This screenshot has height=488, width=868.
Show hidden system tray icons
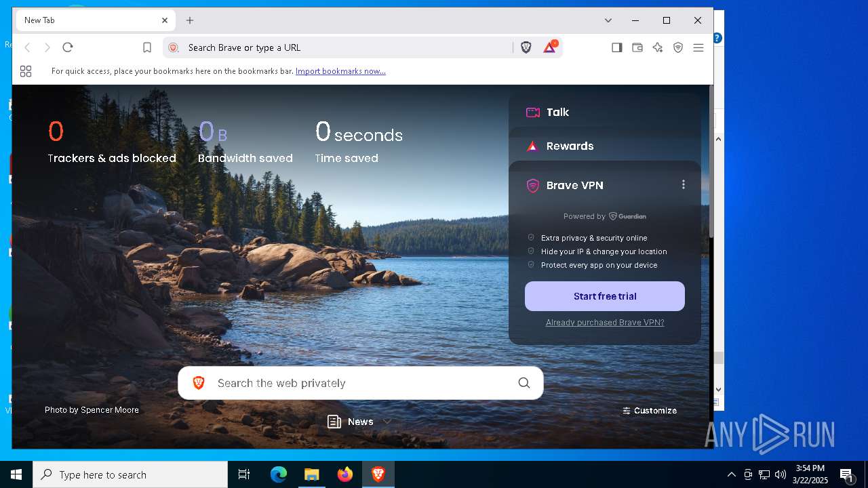[731, 474]
